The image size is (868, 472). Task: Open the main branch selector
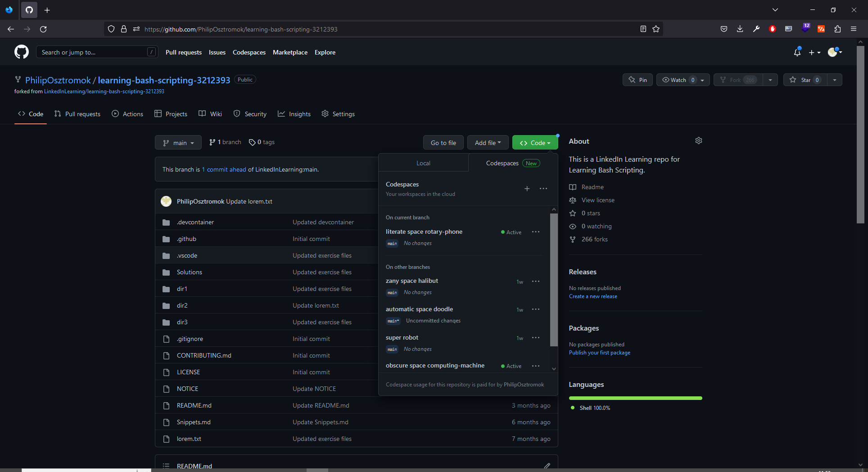[x=178, y=143]
